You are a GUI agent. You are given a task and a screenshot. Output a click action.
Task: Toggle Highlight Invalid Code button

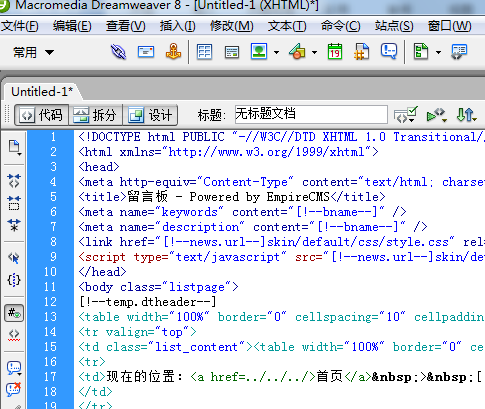[x=14, y=335]
